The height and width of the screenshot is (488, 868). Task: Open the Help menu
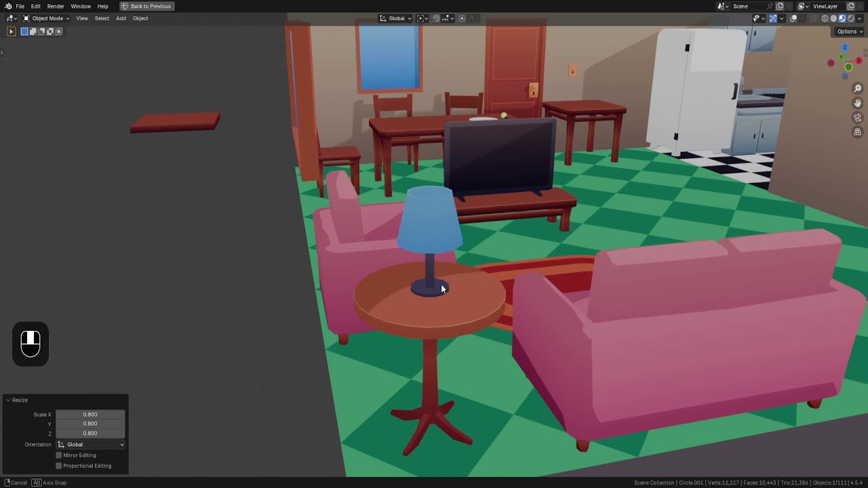pyautogui.click(x=103, y=6)
